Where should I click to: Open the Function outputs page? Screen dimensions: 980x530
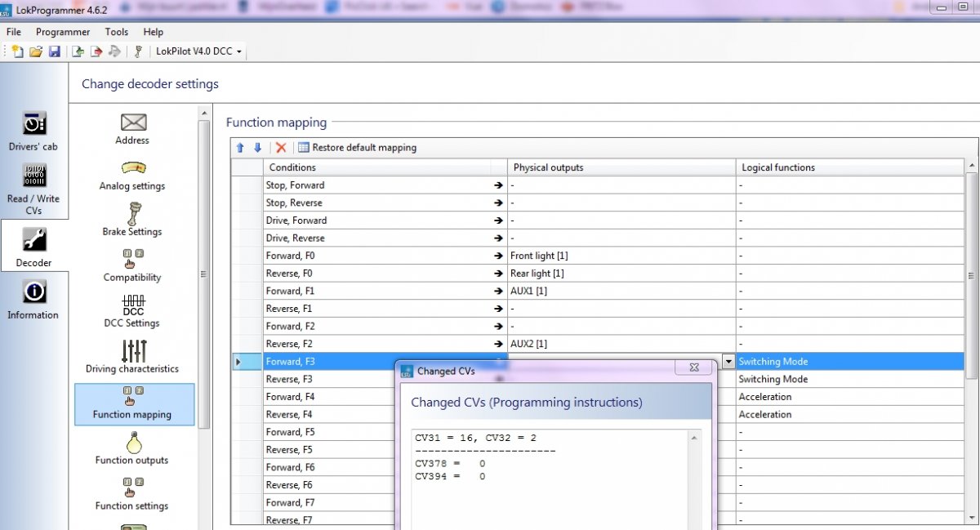[x=132, y=449]
